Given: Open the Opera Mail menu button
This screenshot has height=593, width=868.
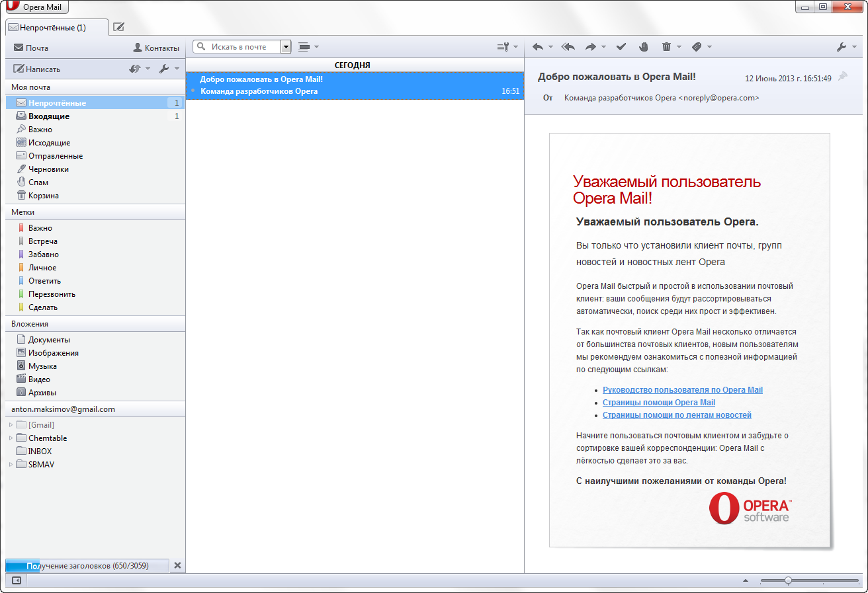Looking at the screenshot, I should pos(36,7).
